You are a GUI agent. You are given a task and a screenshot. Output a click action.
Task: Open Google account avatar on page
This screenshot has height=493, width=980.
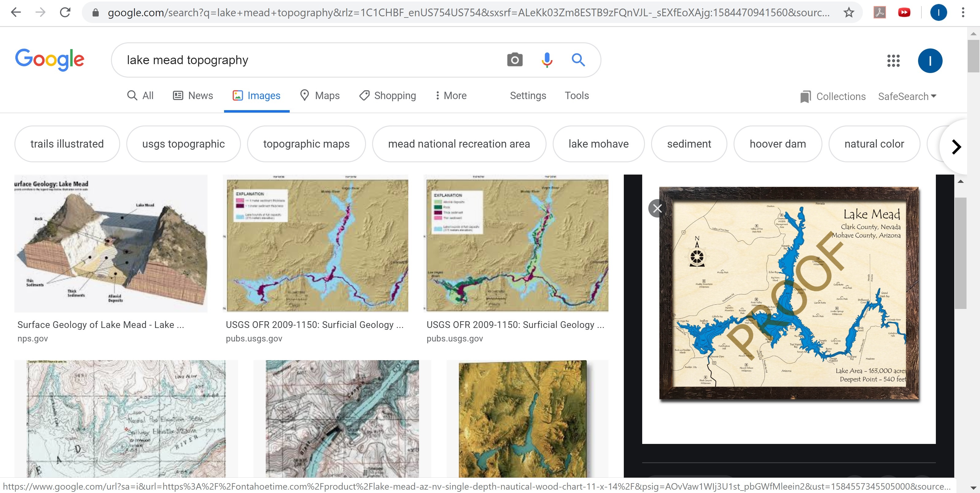click(x=930, y=60)
